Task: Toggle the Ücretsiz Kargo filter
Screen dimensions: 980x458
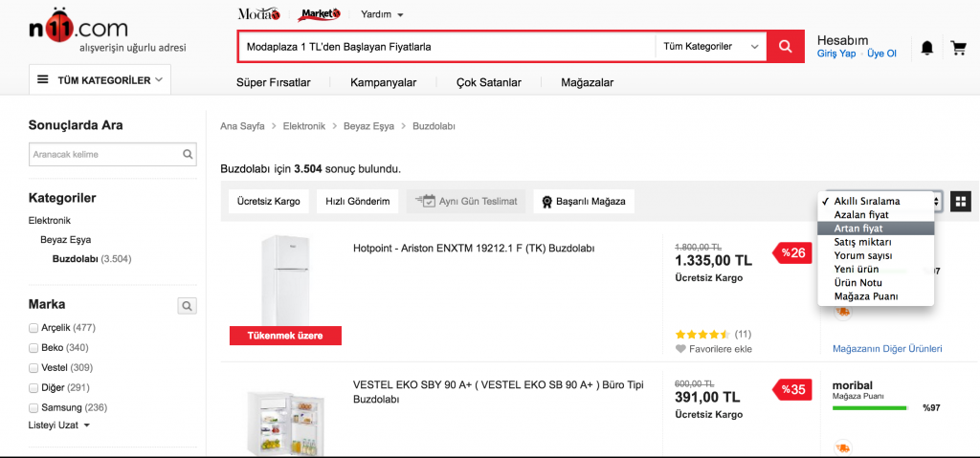Action: tap(269, 201)
